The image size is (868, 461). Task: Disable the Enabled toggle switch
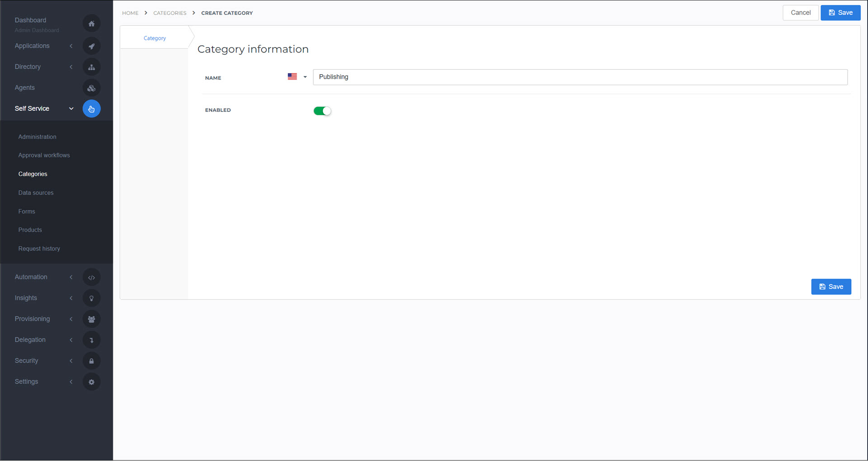(x=322, y=111)
